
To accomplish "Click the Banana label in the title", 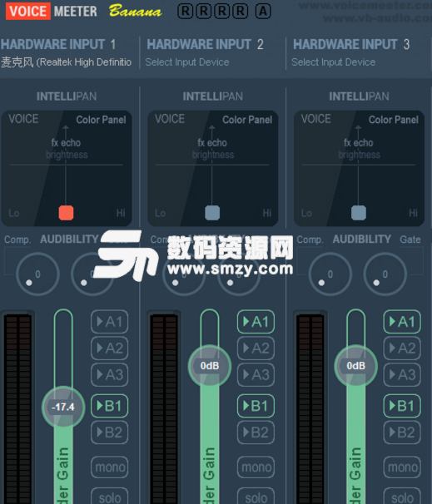I will click(x=136, y=11).
